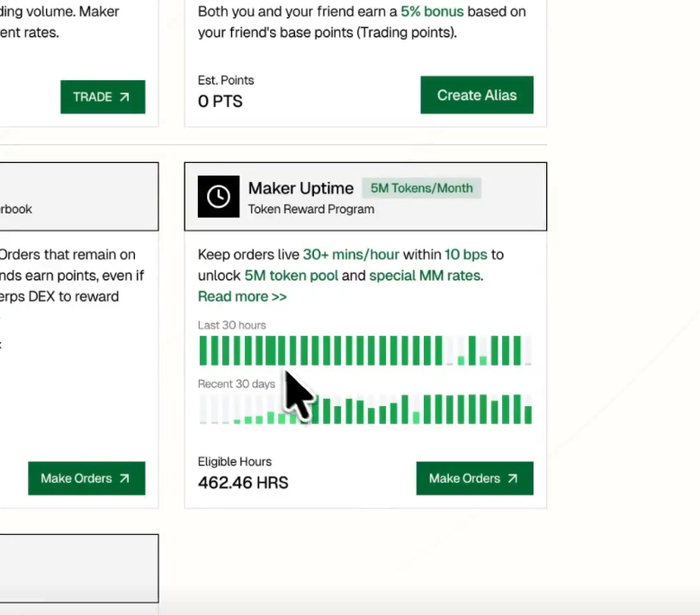Click the 5M token pool text

coord(292,276)
